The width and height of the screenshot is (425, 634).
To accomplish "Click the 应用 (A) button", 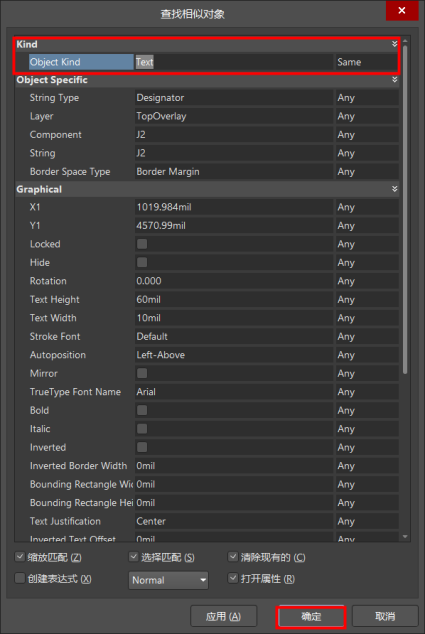I will coord(223,617).
